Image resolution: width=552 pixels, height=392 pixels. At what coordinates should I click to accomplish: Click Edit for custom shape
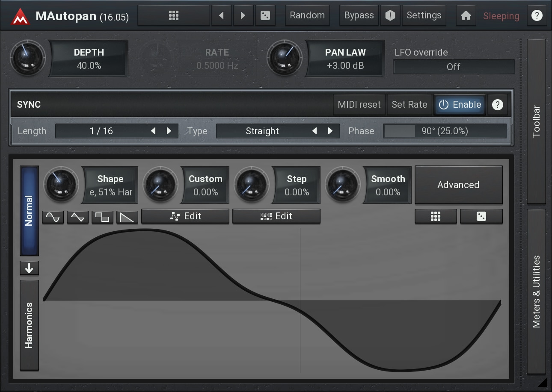[185, 216]
